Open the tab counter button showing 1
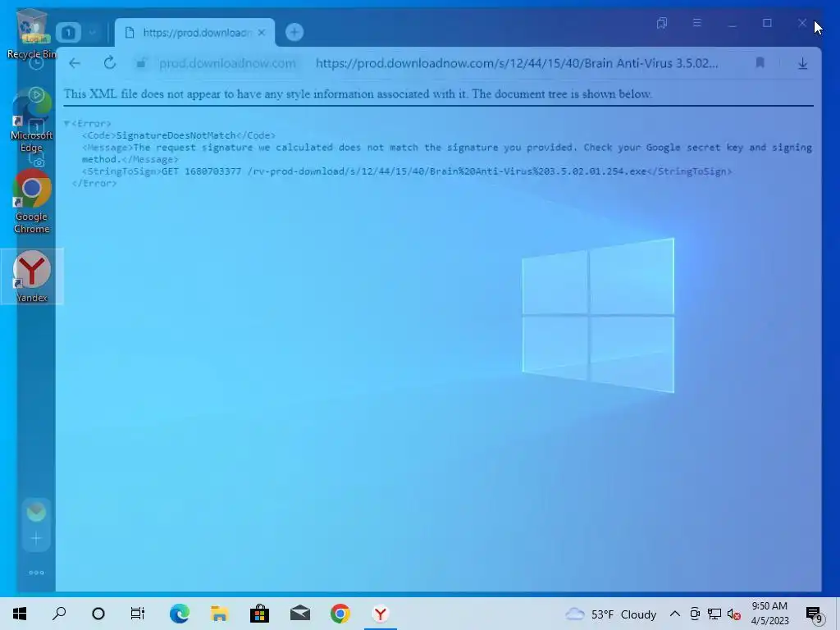Image resolution: width=840 pixels, height=630 pixels. (68, 33)
